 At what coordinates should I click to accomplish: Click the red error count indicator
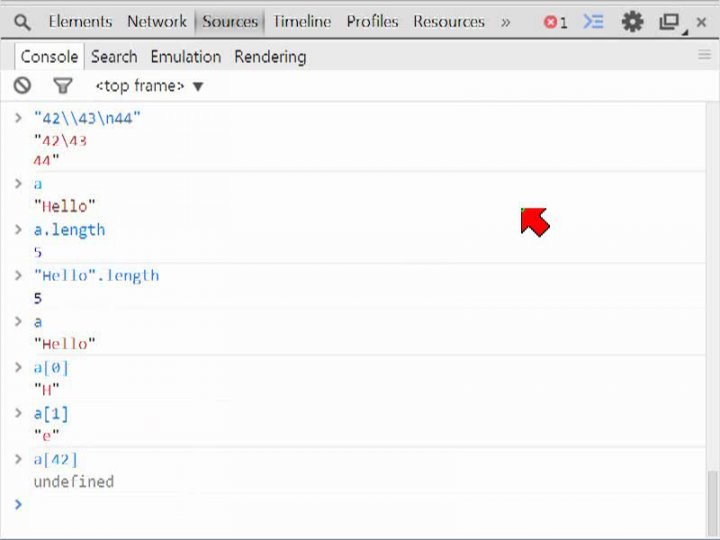pyautogui.click(x=555, y=22)
